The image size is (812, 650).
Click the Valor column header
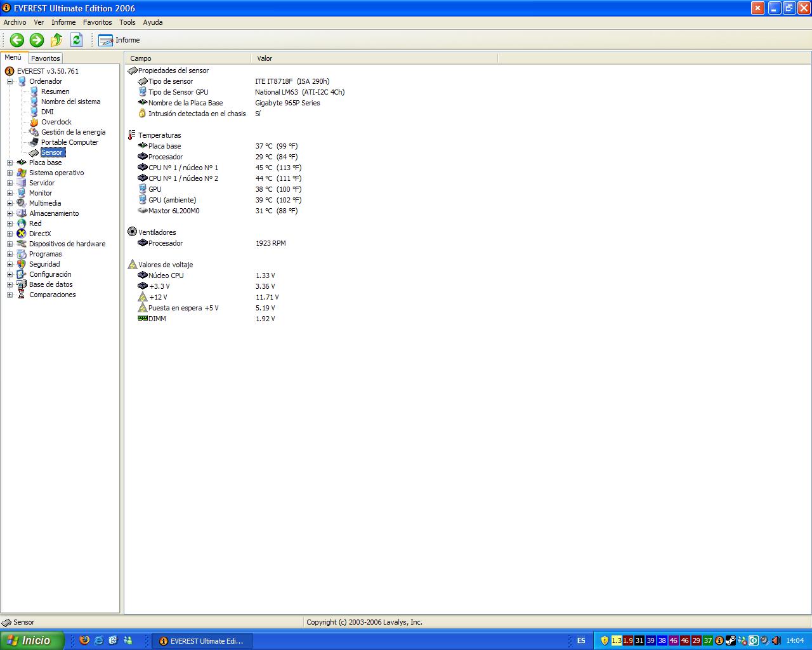374,58
